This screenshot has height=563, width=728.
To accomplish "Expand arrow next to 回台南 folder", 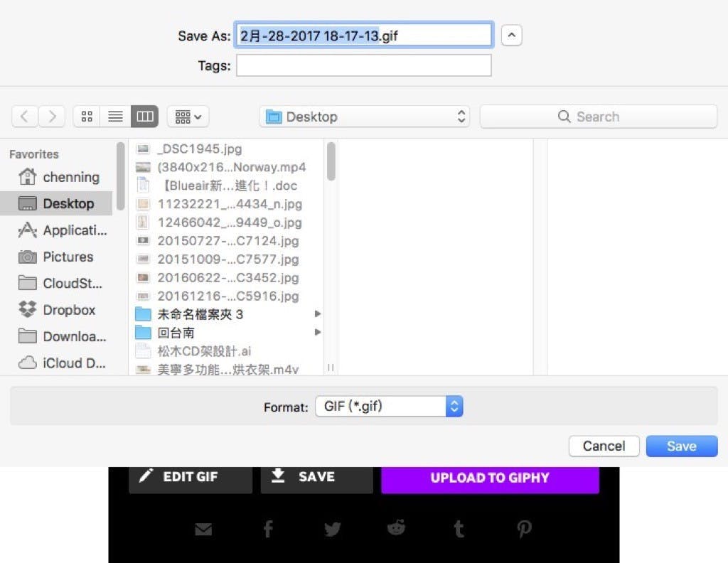I will coord(318,332).
